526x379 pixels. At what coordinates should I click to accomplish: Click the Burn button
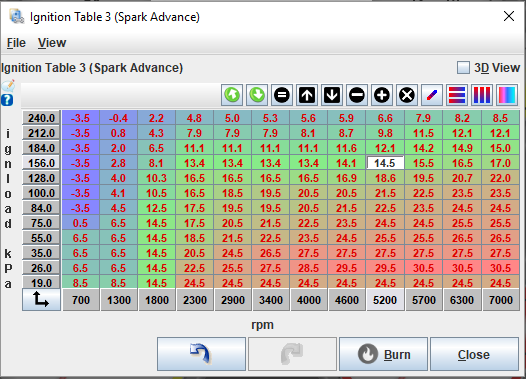(x=383, y=354)
